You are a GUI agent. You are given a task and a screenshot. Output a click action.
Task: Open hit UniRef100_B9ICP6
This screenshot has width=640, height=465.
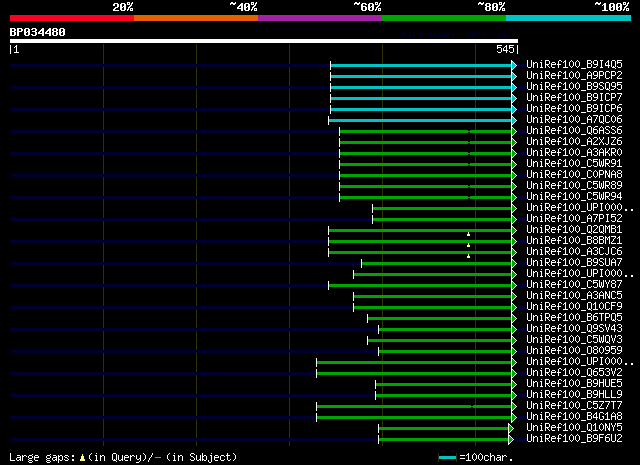click(574, 108)
